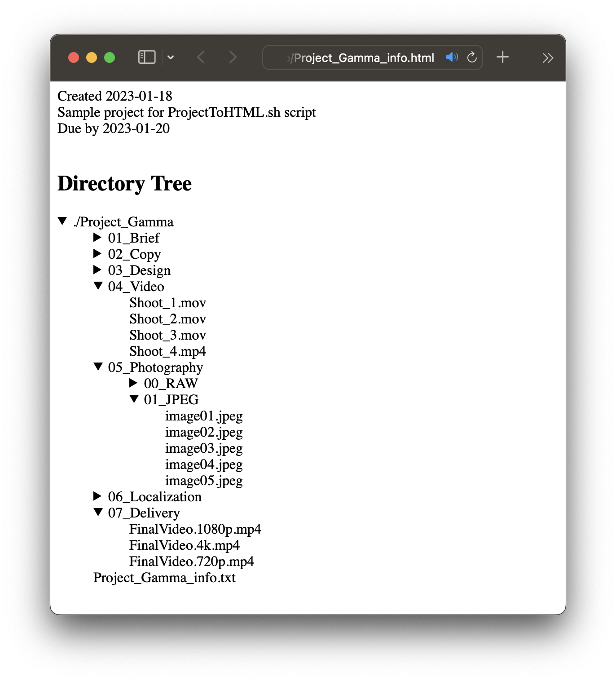Toggle the Safari sidebar
Viewport: 616px width, 681px height.
(147, 57)
